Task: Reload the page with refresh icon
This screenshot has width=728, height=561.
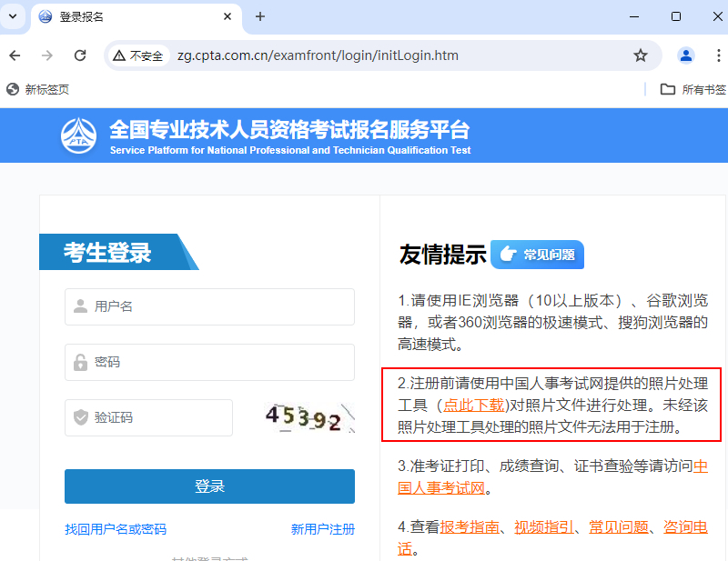Action: coord(80,55)
